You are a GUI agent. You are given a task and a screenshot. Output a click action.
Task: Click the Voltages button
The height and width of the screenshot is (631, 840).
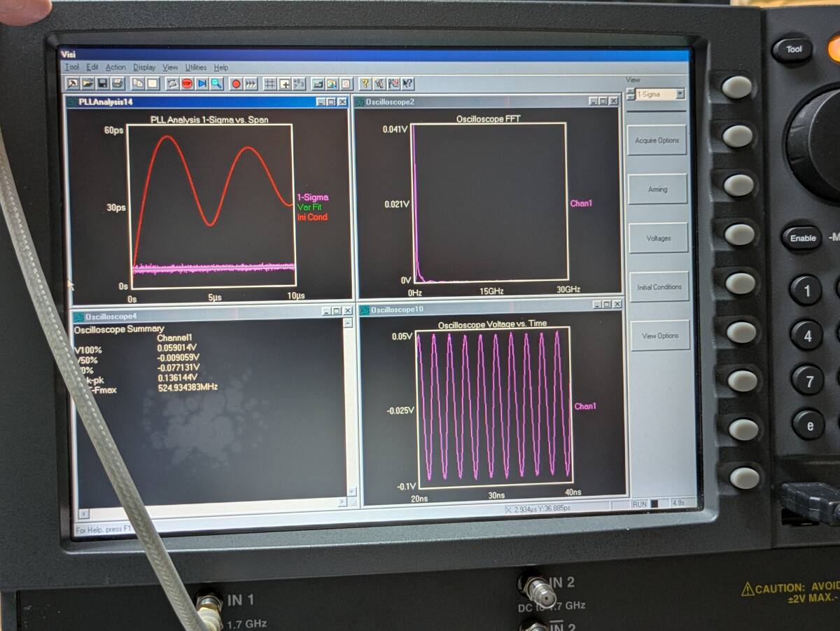click(x=658, y=238)
